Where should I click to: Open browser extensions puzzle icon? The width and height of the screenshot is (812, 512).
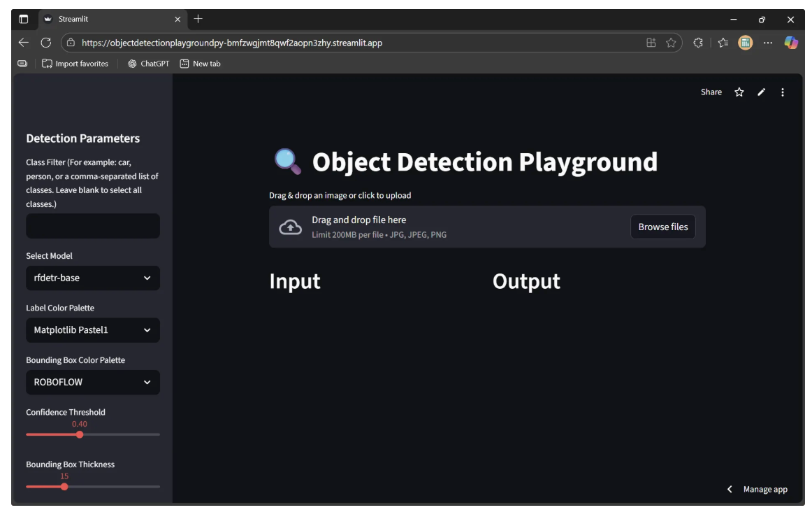click(698, 43)
